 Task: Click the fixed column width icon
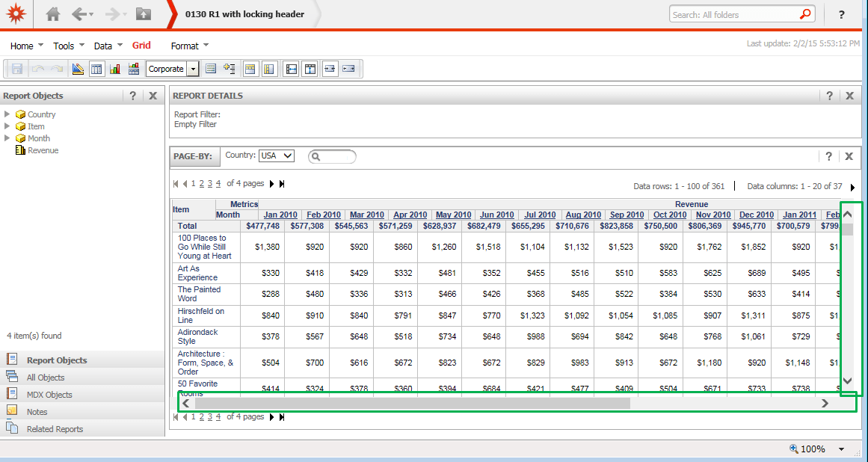pos(330,69)
